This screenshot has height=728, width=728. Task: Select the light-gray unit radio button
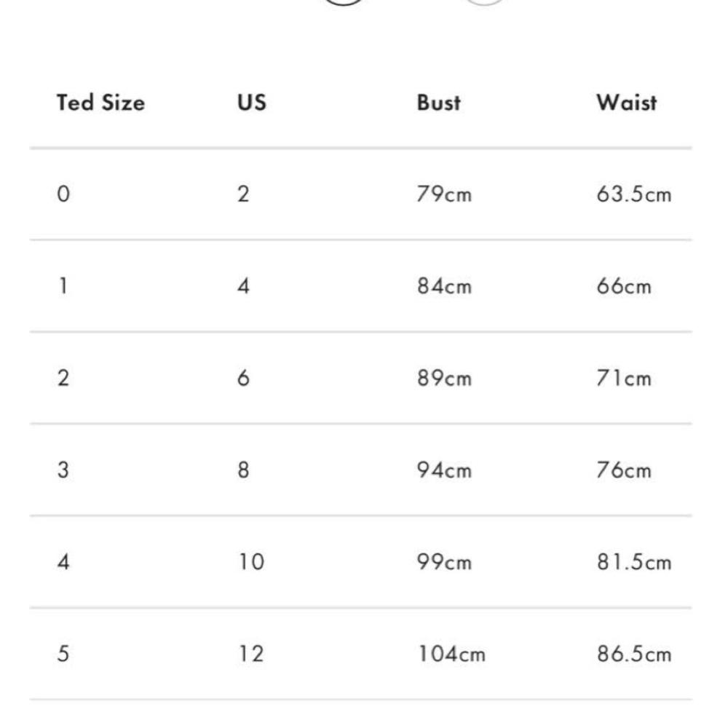click(x=483, y=1)
